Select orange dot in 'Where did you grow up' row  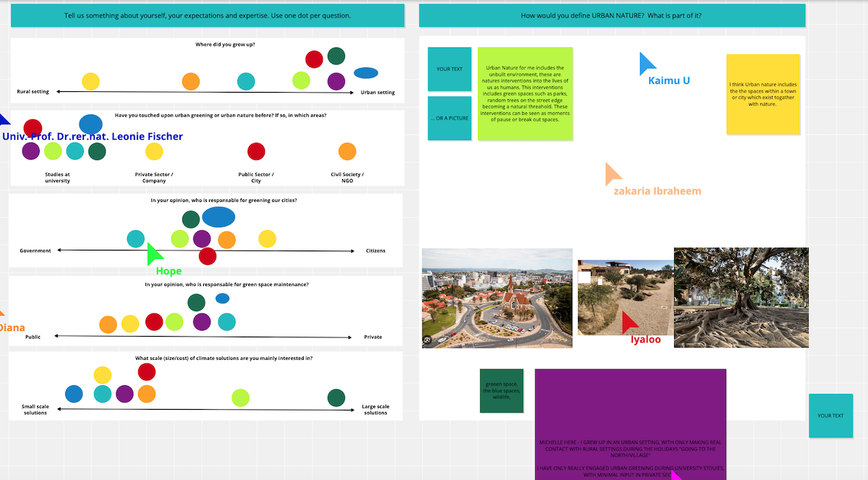pyautogui.click(x=191, y=82)
